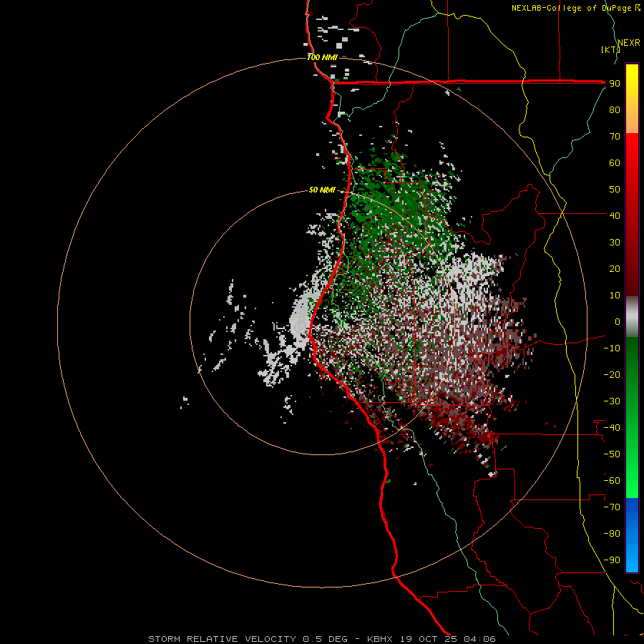Select the -90 value on velocity scale

point(612,560)
